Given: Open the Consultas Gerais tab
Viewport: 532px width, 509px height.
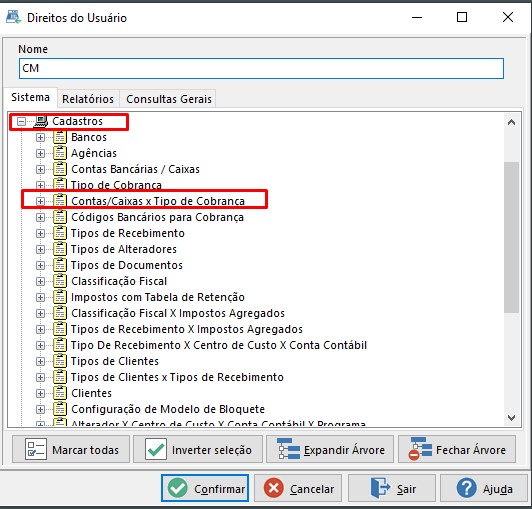Looking at the screenshot, I should pyautogui.click(x=169, y=99).
